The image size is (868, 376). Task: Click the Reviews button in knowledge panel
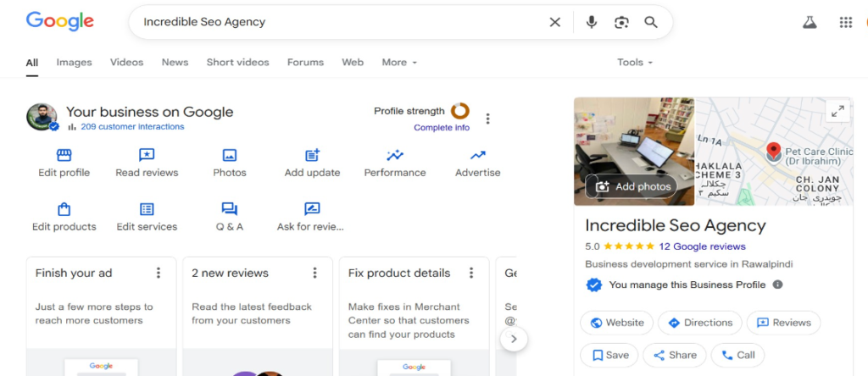click(x=783, y=323)
